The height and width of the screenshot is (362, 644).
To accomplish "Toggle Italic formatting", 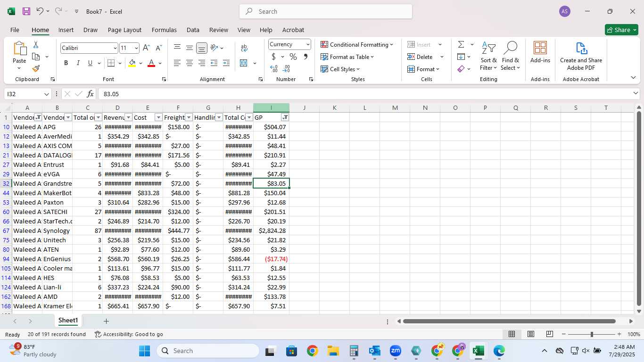I will (78, 63).
